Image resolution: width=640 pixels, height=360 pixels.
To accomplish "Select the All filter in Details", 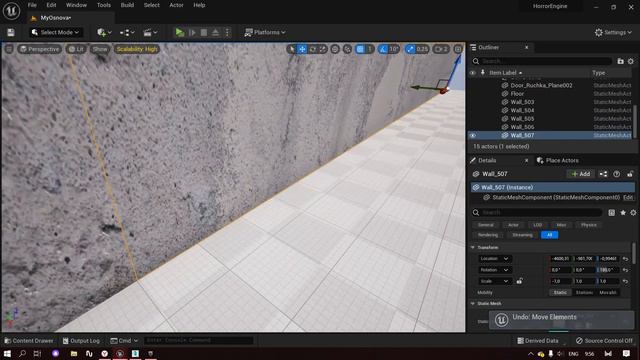I will tap(549, 235).
